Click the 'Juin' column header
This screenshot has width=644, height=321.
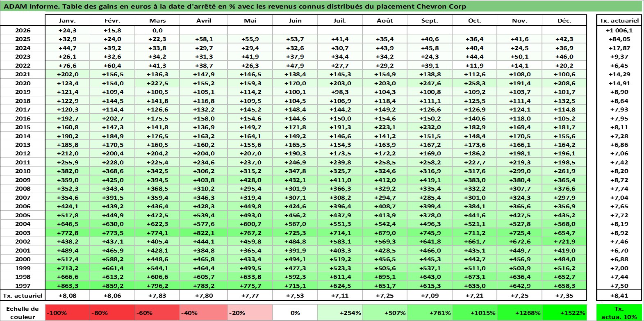point(295,20)
